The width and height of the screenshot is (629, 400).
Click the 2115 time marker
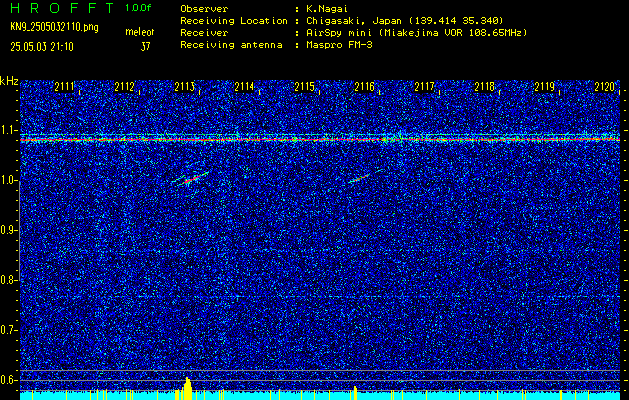coord(304,87)
